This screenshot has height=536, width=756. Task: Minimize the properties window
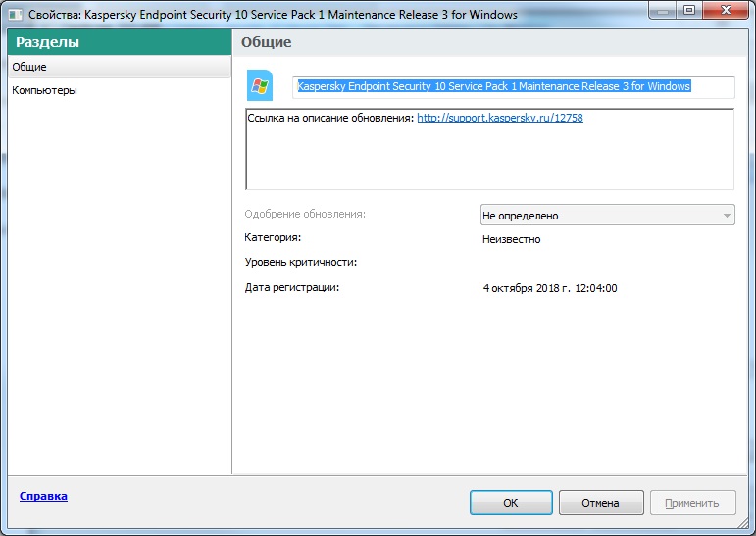point(663,10)
